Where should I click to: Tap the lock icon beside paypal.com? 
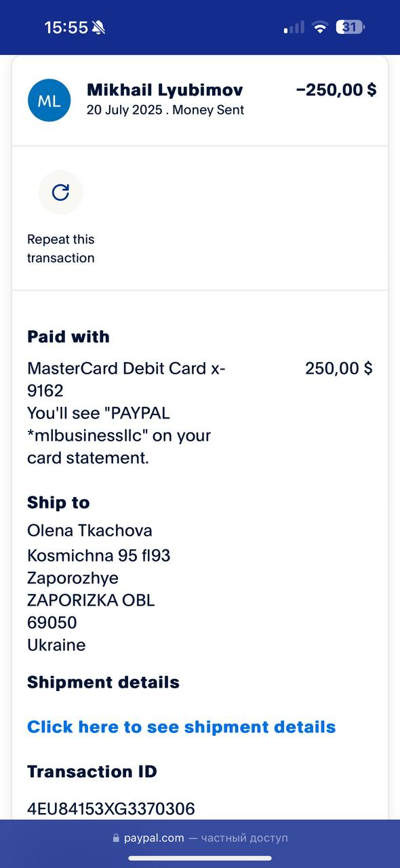point(116,838)
